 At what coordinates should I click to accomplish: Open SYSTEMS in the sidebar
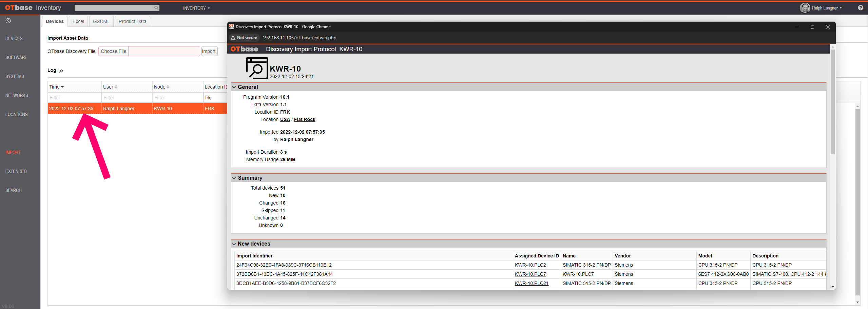[15, 76]
